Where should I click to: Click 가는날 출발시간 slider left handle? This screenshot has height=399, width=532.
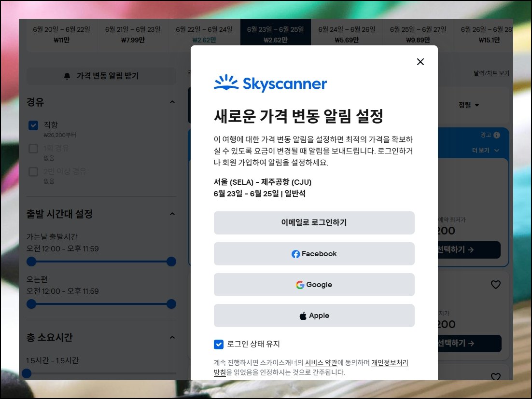coord(31,261)
